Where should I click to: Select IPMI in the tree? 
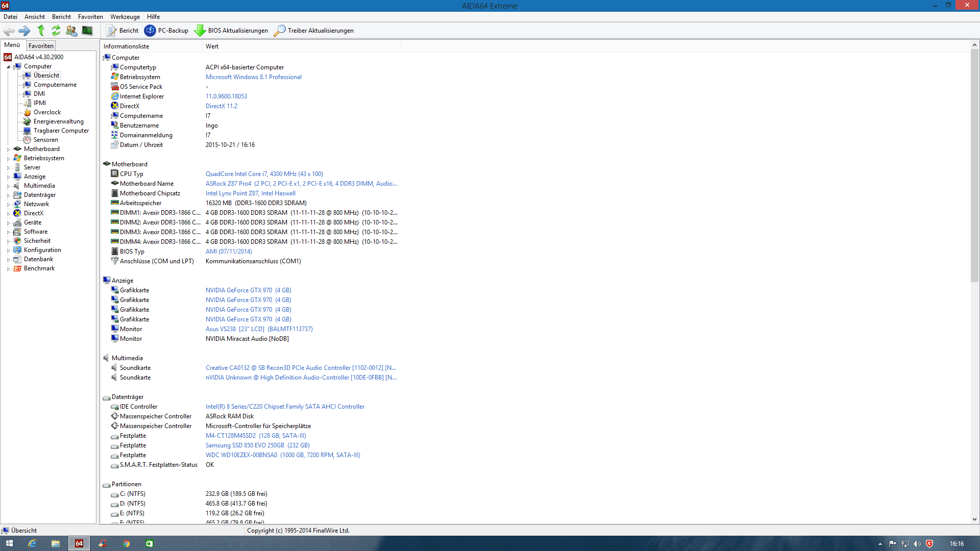click(40, 103)
